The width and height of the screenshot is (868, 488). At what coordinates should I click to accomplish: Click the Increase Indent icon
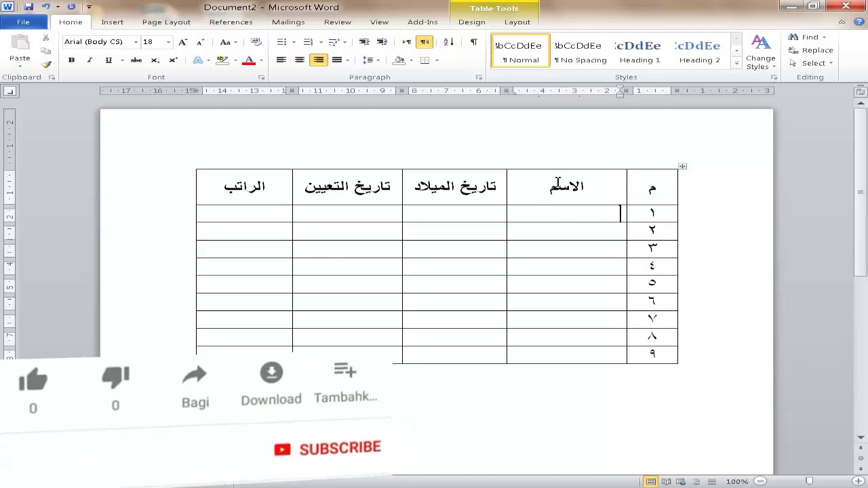tap(382, 42)
